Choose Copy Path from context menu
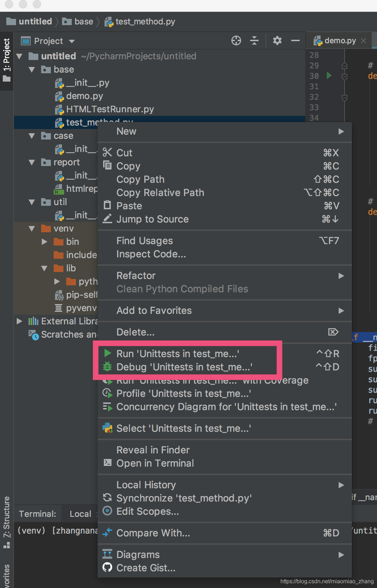 click(225, 179)
